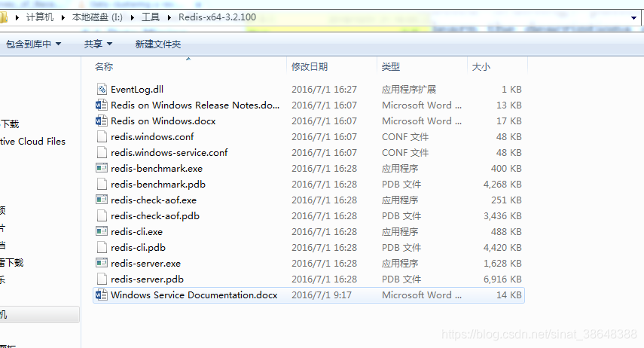644x348 pixels.
Task: Select the Redis on Windows.docx file name
Action: [163, 121]
